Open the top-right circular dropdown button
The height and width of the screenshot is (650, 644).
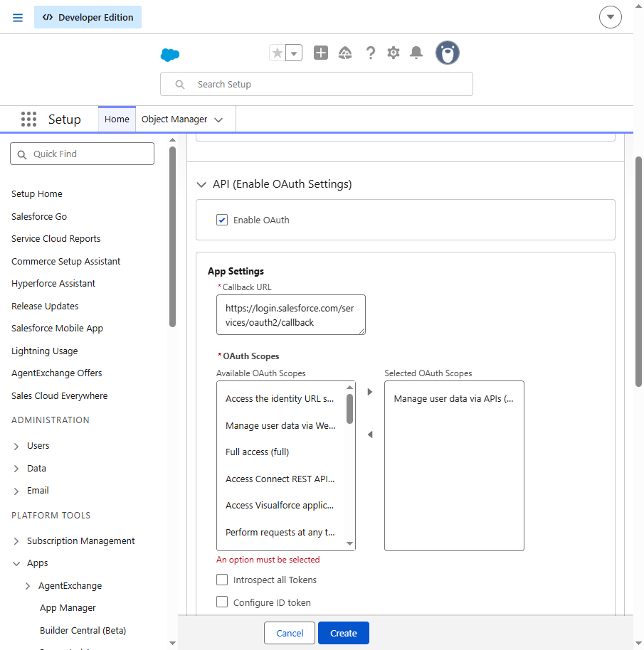tap(610, 17)
